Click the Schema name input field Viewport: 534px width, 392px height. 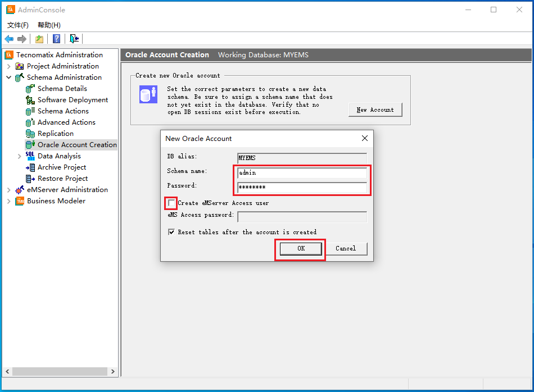pos(302,173)
